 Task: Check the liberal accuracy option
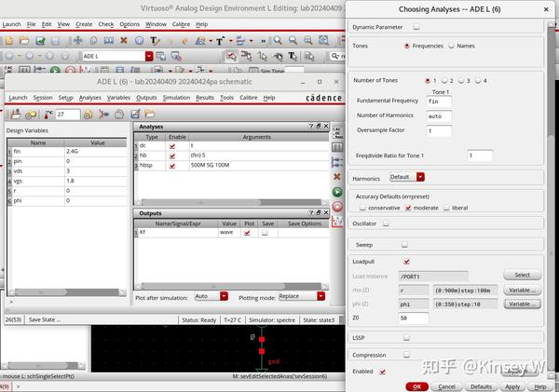(x=446, y=208)
